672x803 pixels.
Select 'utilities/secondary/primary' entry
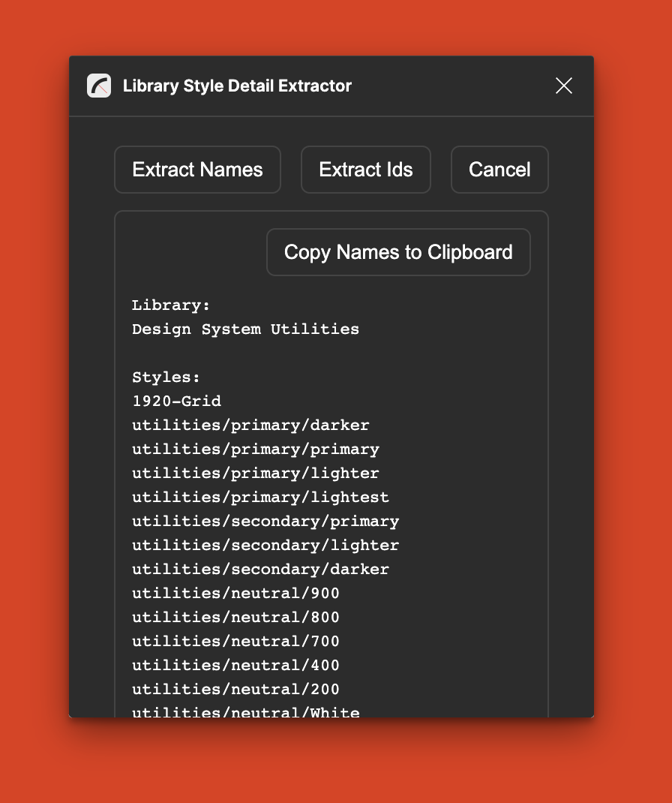pyautogui.click(x=265, y=522)
